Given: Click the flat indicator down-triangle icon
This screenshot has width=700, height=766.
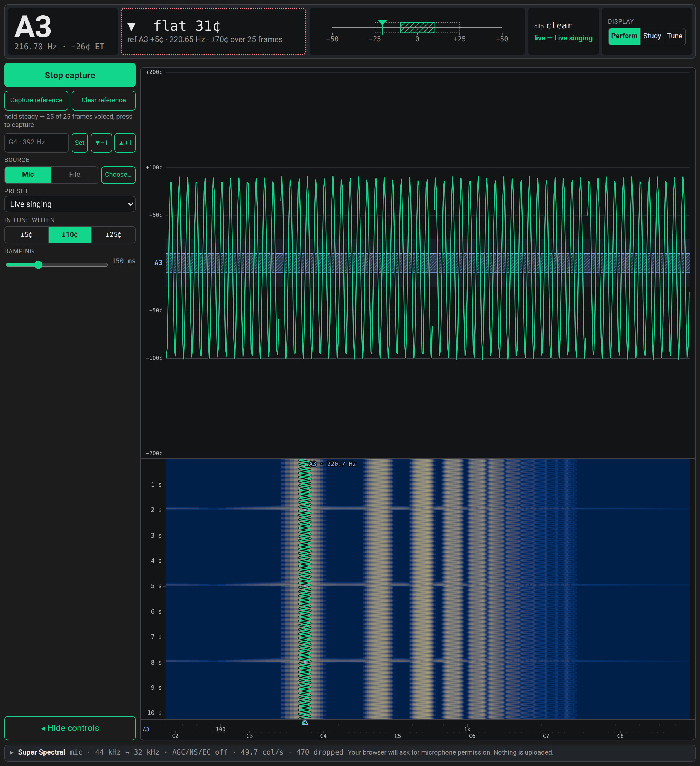Looking at the screenshot, I should pyautogui.click(x=132, y=27).
